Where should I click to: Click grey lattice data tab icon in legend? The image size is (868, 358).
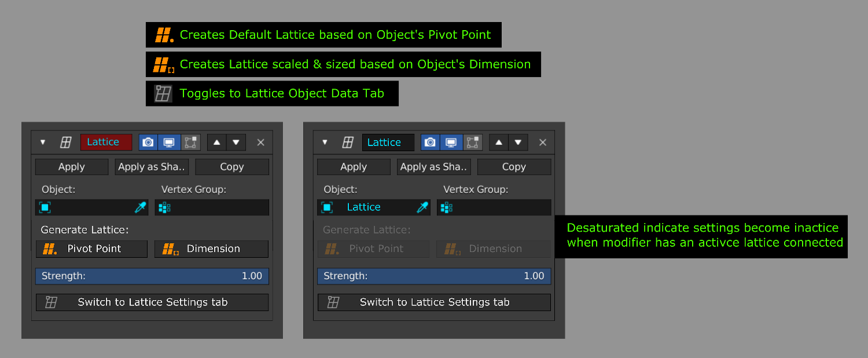pos(163,94)
